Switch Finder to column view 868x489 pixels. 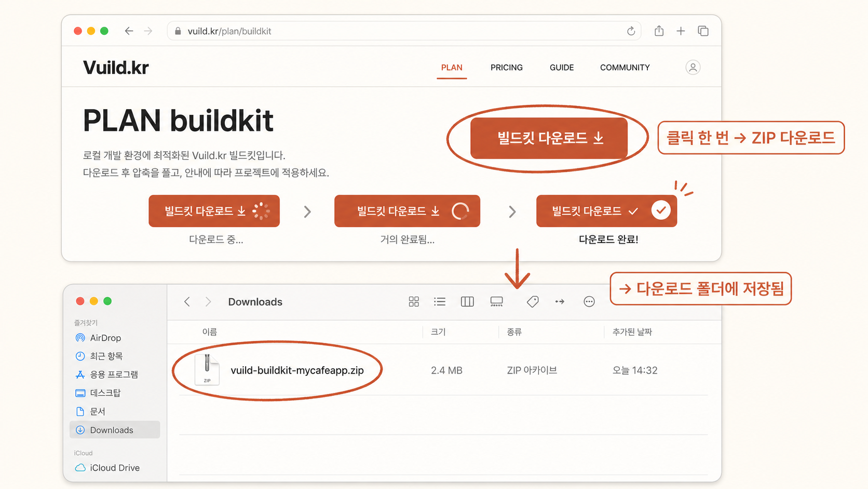467,302
